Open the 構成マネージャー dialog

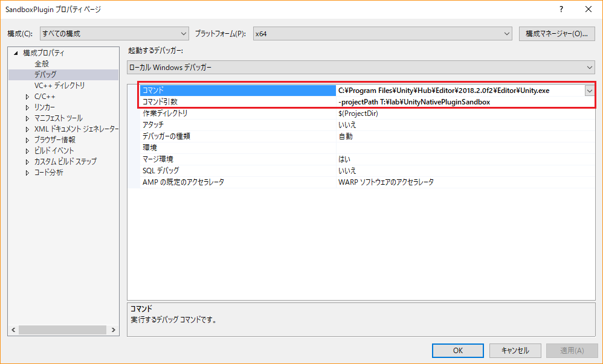tap(556, 33)
